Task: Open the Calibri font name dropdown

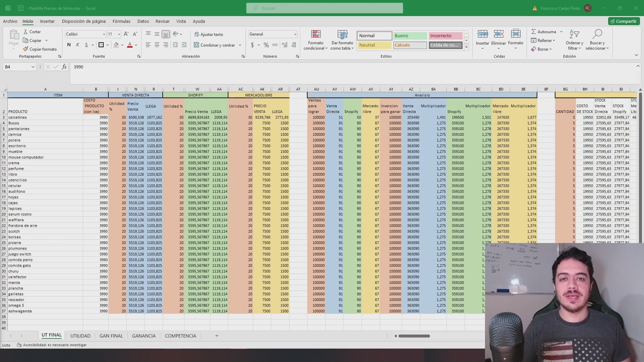Action: tap(104, 34)
